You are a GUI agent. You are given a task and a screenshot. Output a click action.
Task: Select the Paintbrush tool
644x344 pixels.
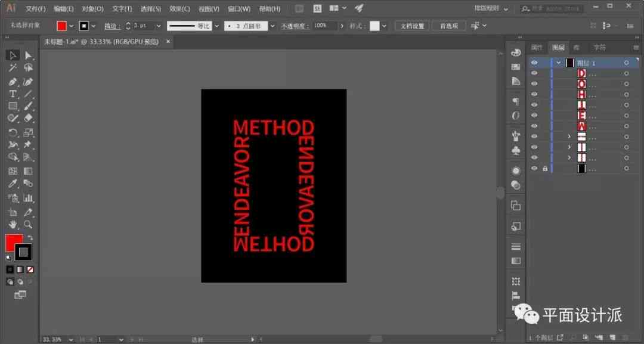coord(28,106)
